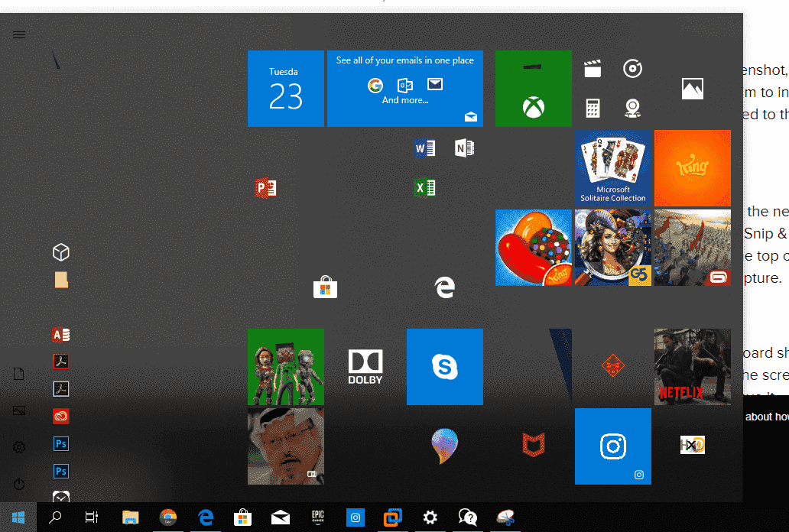The image size is (789, 532).
Task: Open the Xbox avatars Minecraft tile
Action: 286,367
